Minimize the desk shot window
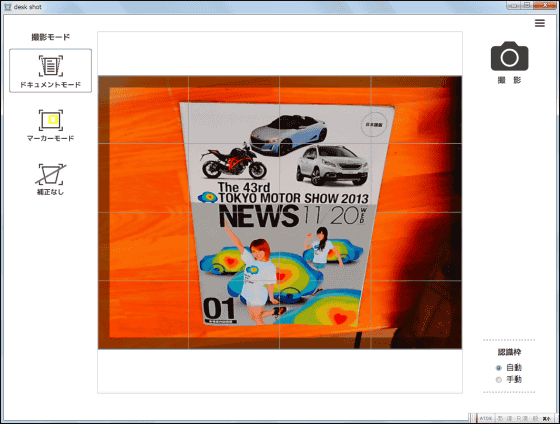The image size is (560, 424). point(513,5)
